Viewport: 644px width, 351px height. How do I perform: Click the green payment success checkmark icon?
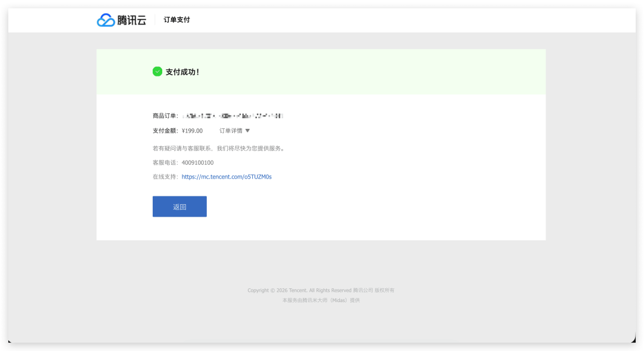(157, 71)
